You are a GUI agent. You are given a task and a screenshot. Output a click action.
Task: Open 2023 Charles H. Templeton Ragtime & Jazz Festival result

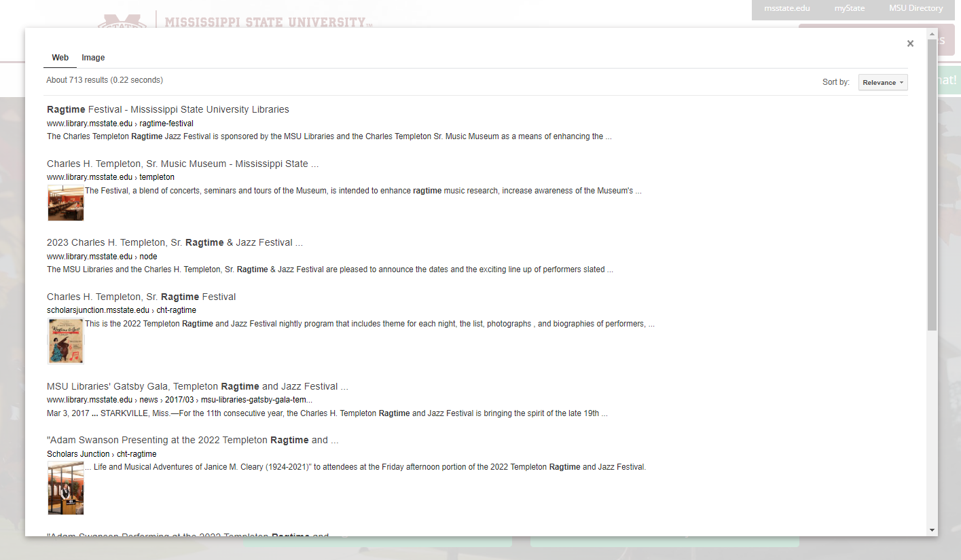tap(175, 242)
